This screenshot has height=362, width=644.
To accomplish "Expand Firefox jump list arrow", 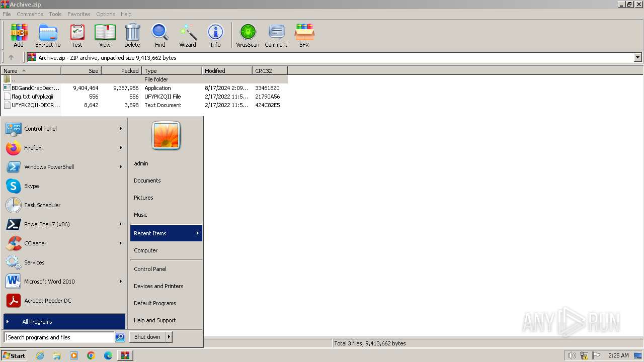I will 121,148.
